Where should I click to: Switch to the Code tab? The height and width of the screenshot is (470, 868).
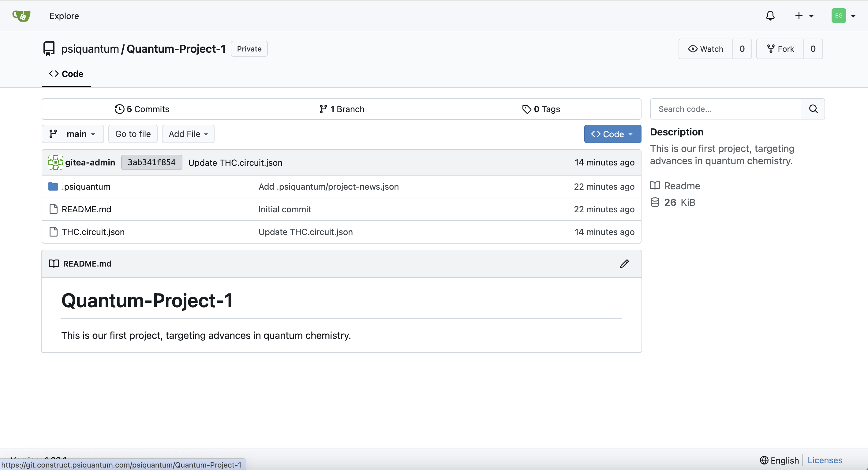coord(66,74)
